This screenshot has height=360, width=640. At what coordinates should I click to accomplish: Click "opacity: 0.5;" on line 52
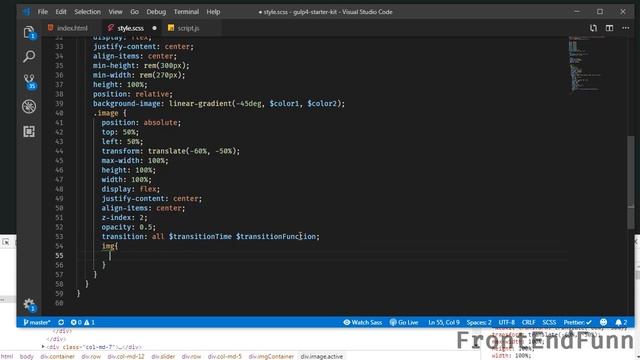pyautogui.click(x=129, y=227)
